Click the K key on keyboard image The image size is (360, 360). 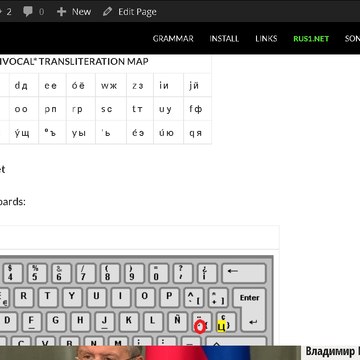(129, 322)
